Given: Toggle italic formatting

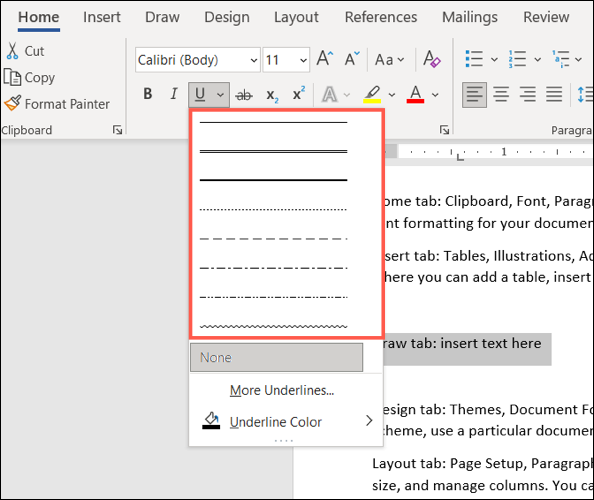Looking at the screenshot, I should [174, 94].
